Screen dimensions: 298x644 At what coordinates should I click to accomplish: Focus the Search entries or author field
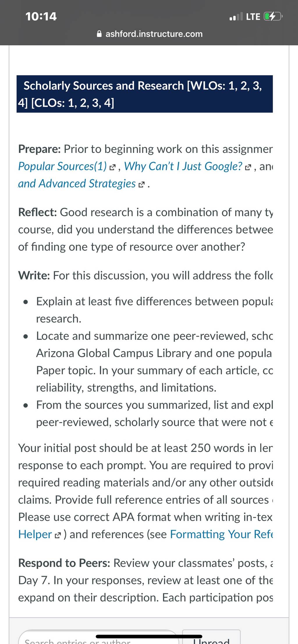point(99,638)
